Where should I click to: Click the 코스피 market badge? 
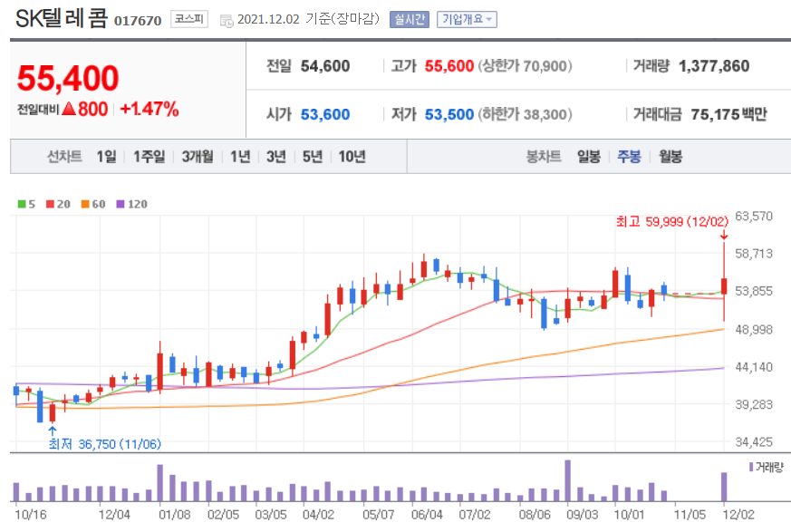pos(189,19)
